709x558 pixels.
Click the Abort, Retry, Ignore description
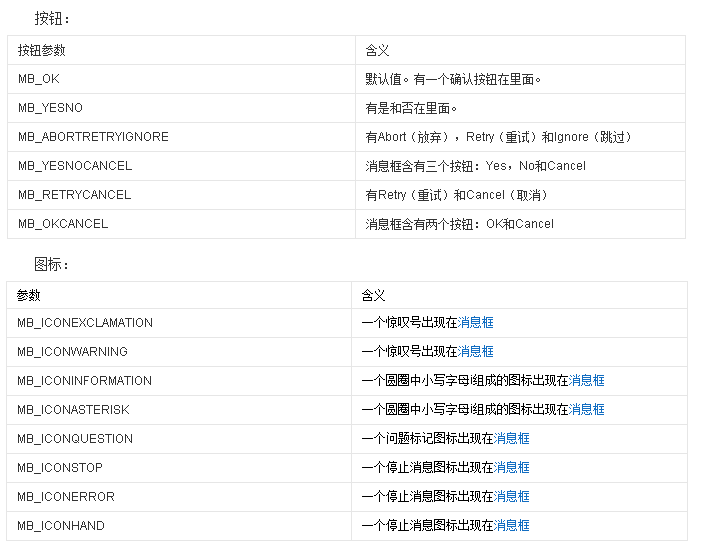pos(498,137)
